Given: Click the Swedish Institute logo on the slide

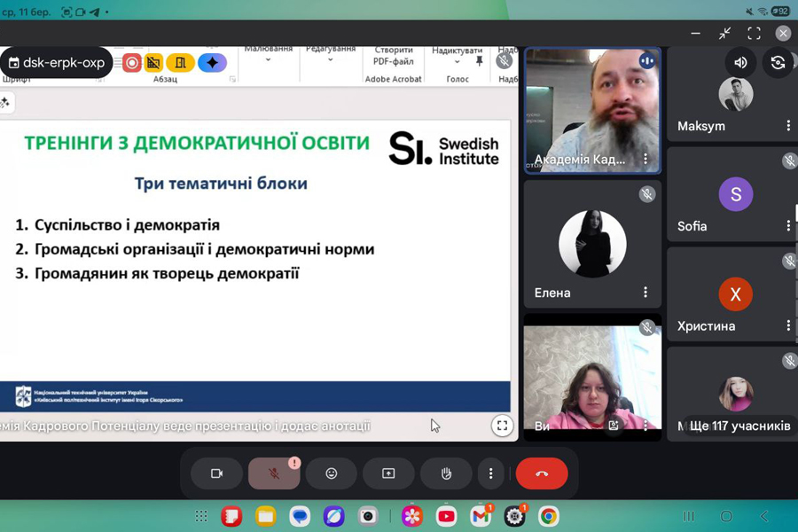Looking at the screenshot, I should click(444, 149).
